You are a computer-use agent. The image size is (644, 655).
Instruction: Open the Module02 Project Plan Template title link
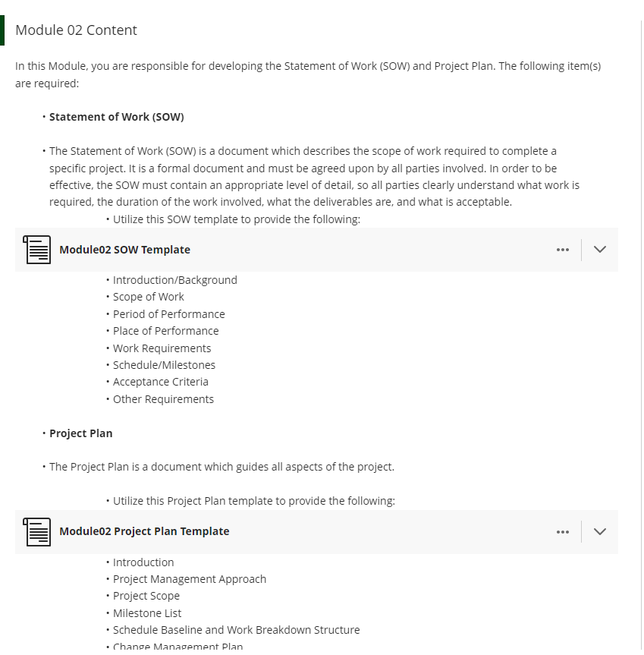click(x=144, y=531)
